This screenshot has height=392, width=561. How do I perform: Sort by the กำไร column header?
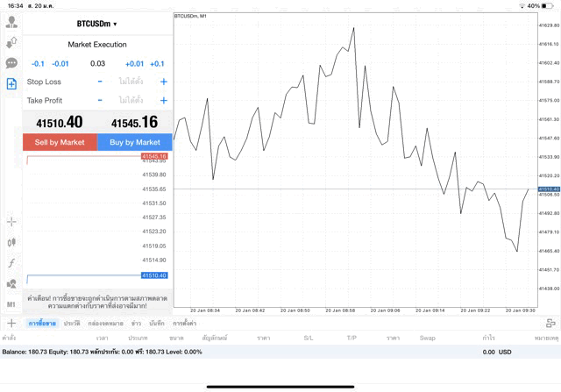click(x=488, y=338)
